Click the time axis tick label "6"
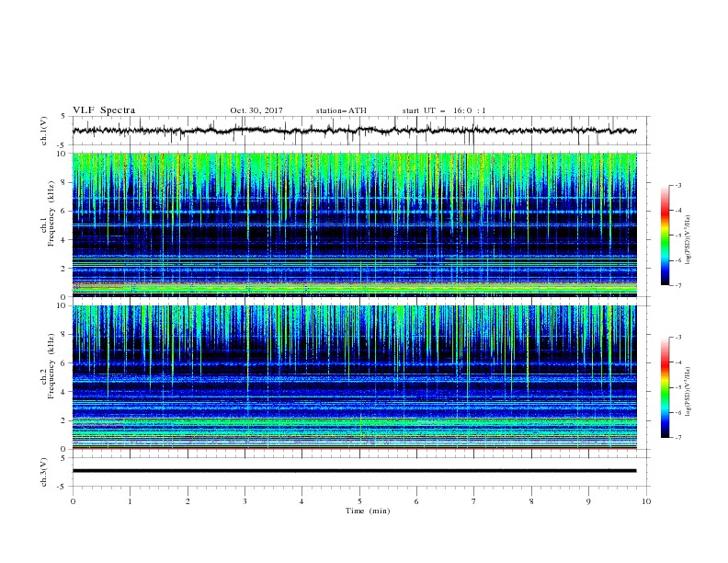This screenshot has height=563, width=728. 416,501
